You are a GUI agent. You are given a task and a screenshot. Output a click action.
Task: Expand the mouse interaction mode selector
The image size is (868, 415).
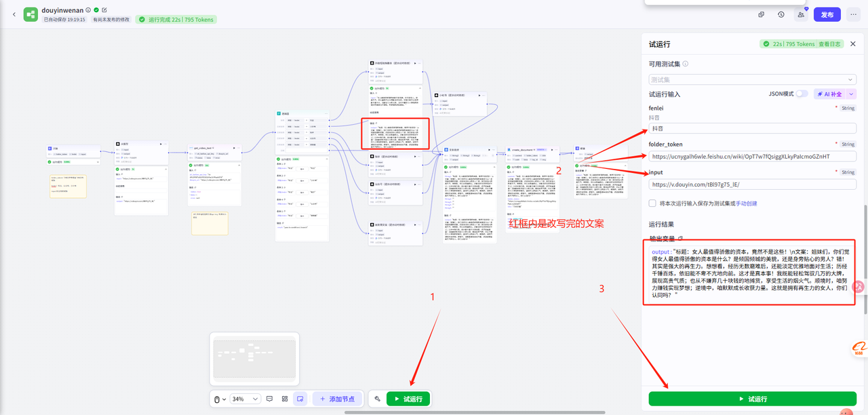pos(220,399)
